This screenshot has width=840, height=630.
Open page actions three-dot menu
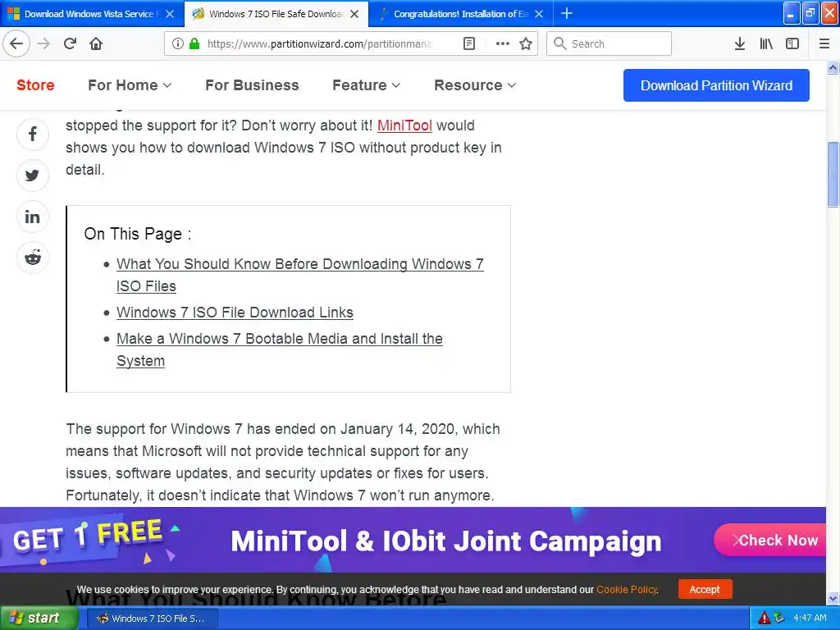coord(503,43)
